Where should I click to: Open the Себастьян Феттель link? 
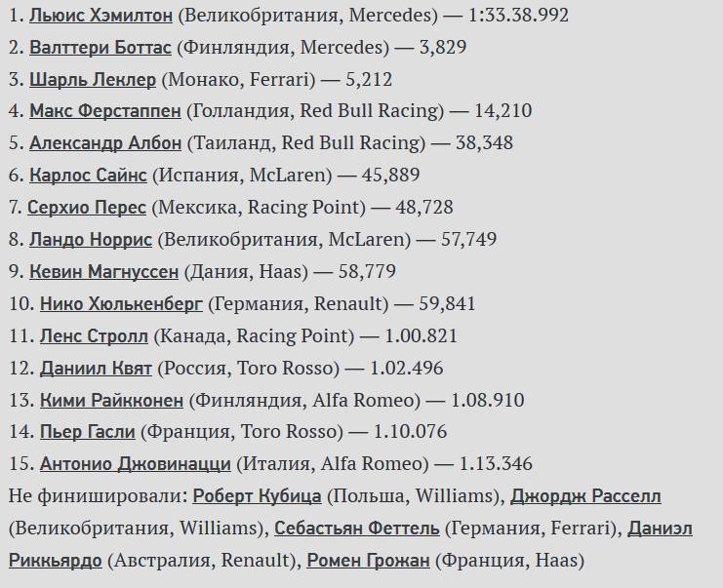[356, 529]
